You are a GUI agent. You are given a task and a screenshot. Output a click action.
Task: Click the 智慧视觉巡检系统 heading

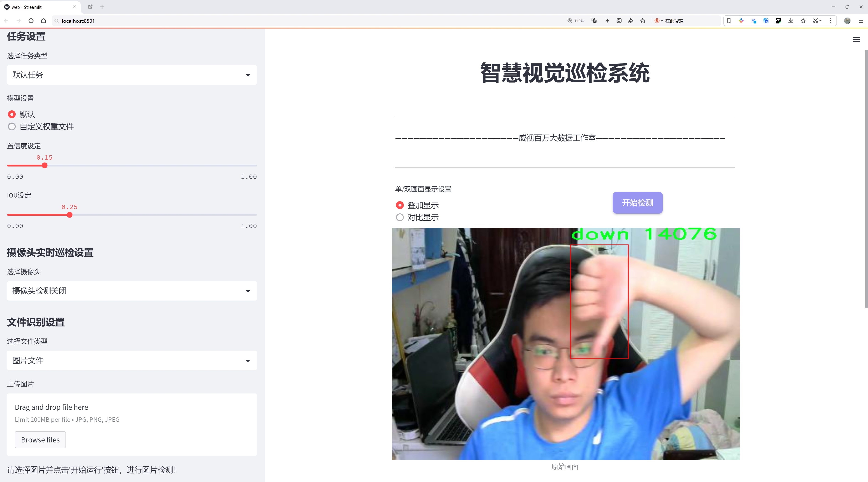tap(565, 73)
